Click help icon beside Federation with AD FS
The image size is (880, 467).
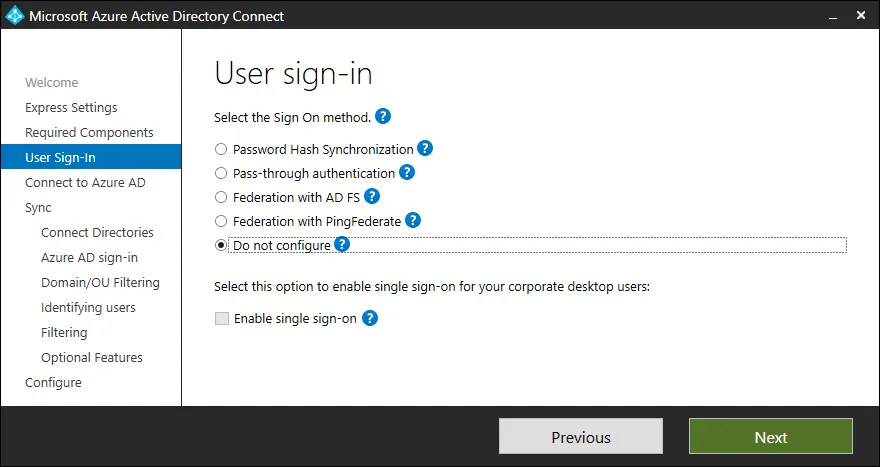[x=373, y=196]
